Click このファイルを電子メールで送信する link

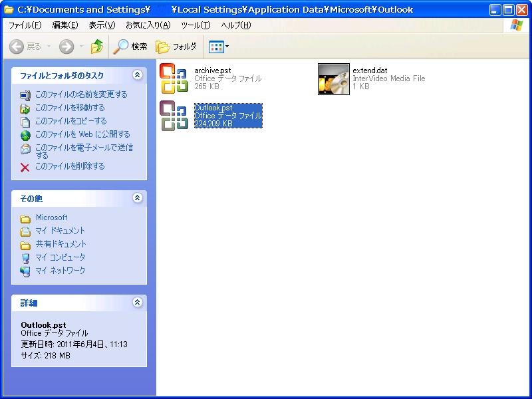coord(84,152)
